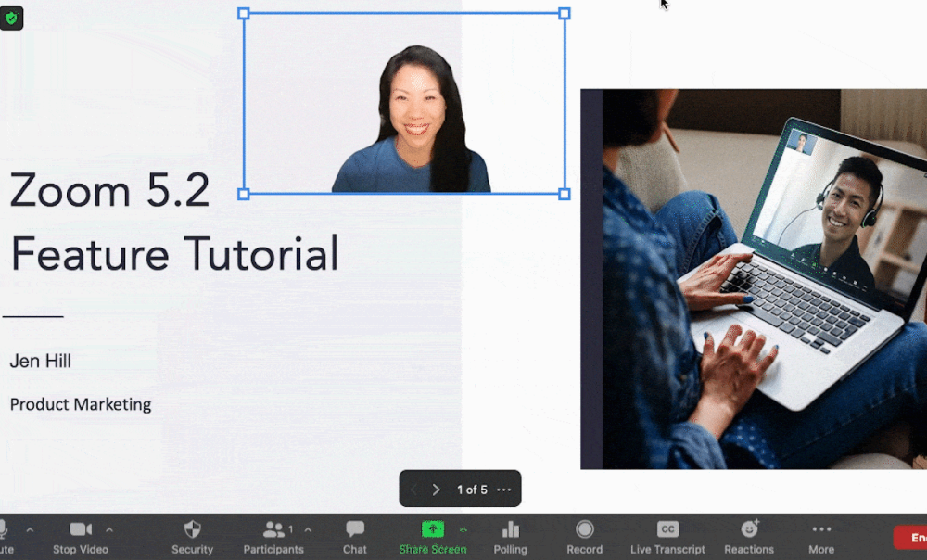Expand the arrow next to Participants
Image resolution: width=927 pixels, height=560 pixels.
click(x=308, y=529)
